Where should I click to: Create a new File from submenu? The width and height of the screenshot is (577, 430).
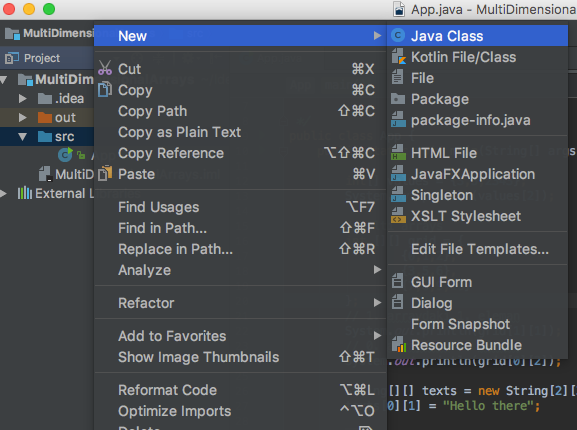(x=477, y=78)
